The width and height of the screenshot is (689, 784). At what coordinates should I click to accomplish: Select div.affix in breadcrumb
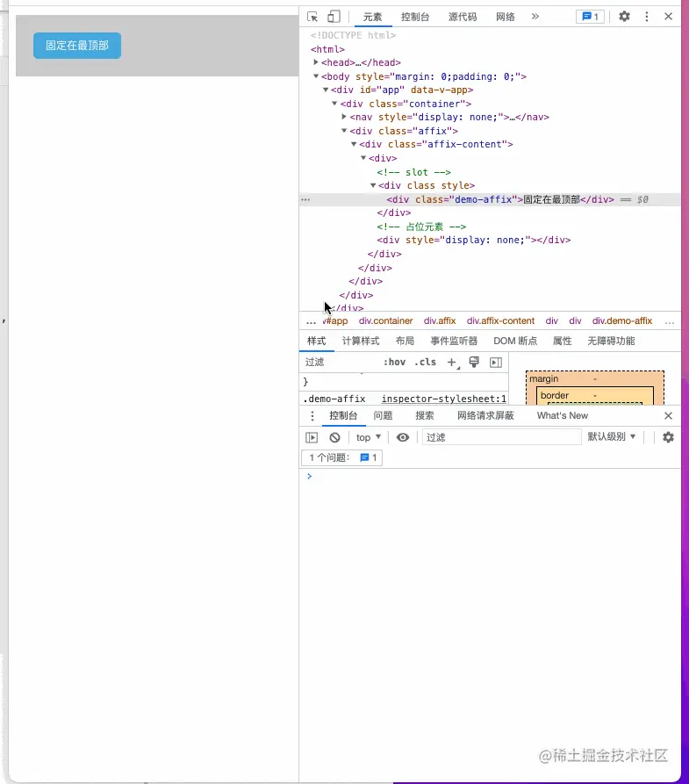[x=440, y=321]
